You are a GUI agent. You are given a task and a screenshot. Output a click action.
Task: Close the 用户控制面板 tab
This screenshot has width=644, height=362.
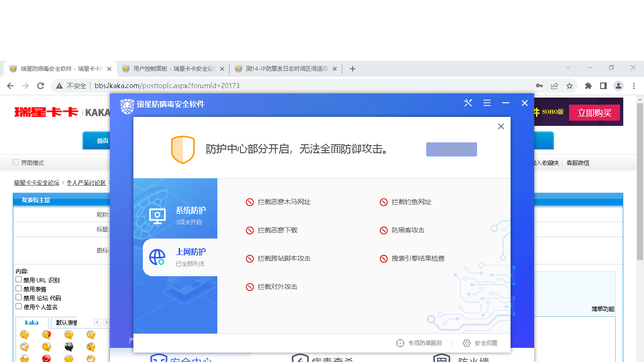[x=222, y=69]
